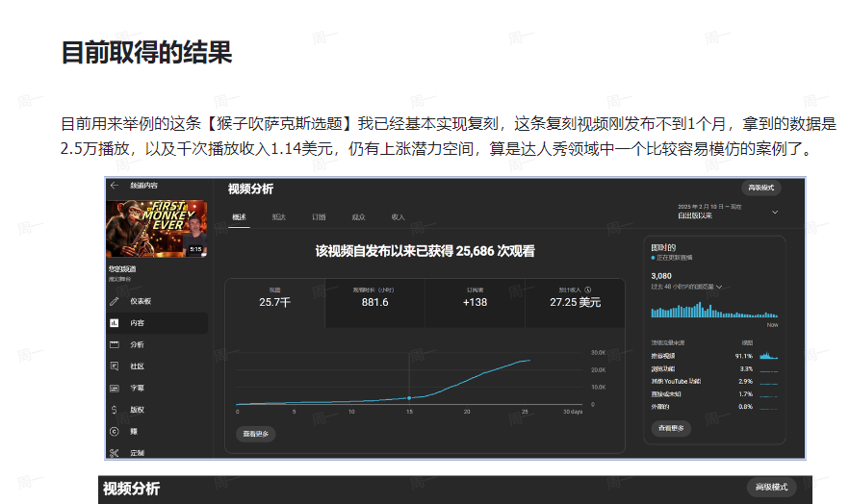Select the 27.25 美元 revenue metric card

tap(575, 303)
